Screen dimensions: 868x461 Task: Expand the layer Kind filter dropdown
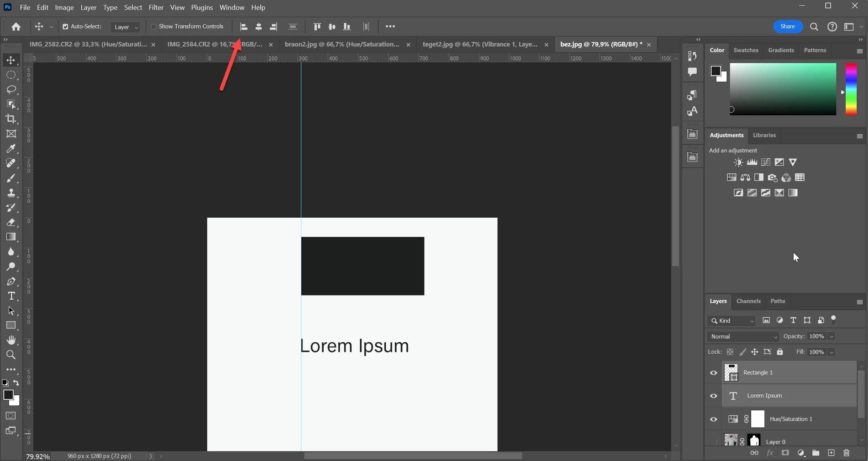(x=732, y=320)
